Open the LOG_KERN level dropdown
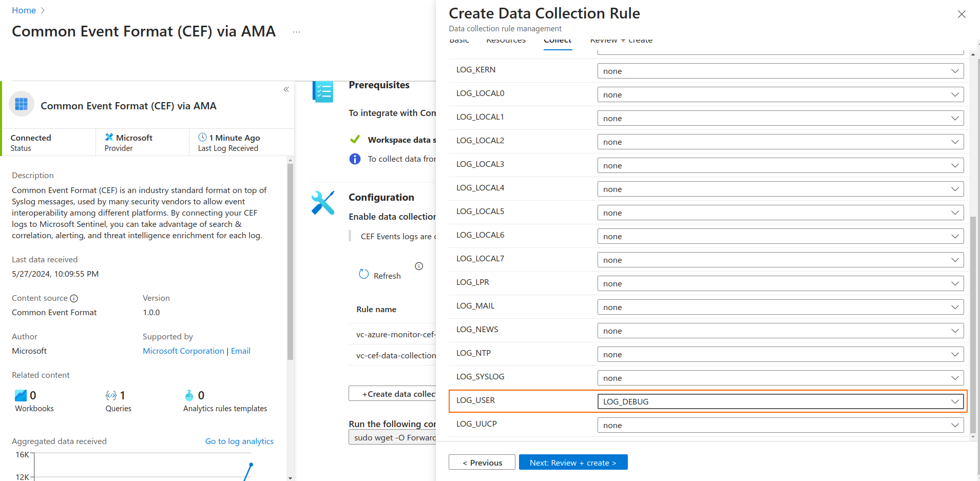This screenshot has height=481, width=980. tap(780, 71)
